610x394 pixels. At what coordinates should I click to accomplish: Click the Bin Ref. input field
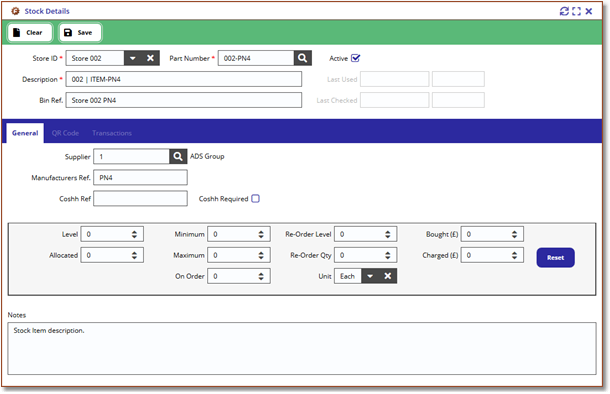tap(184, 100)
